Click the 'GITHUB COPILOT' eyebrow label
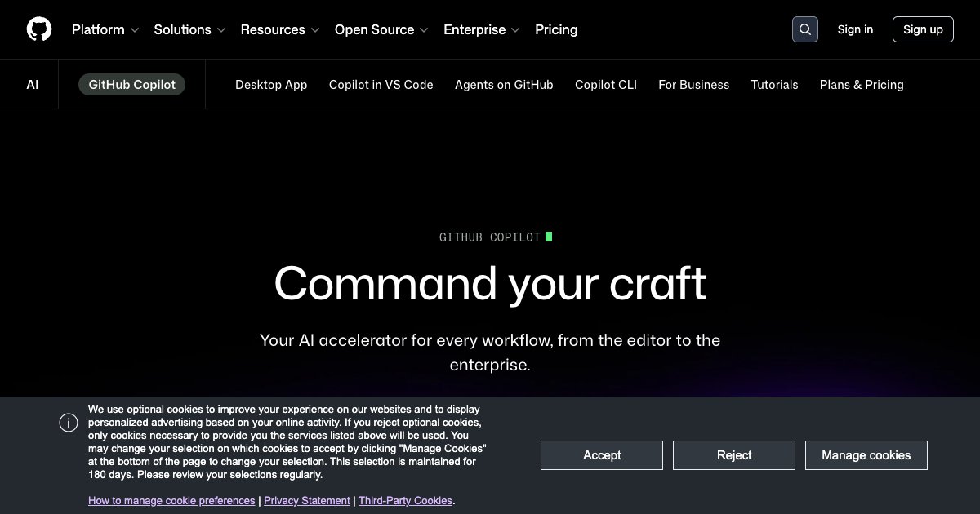 [490, 237]
